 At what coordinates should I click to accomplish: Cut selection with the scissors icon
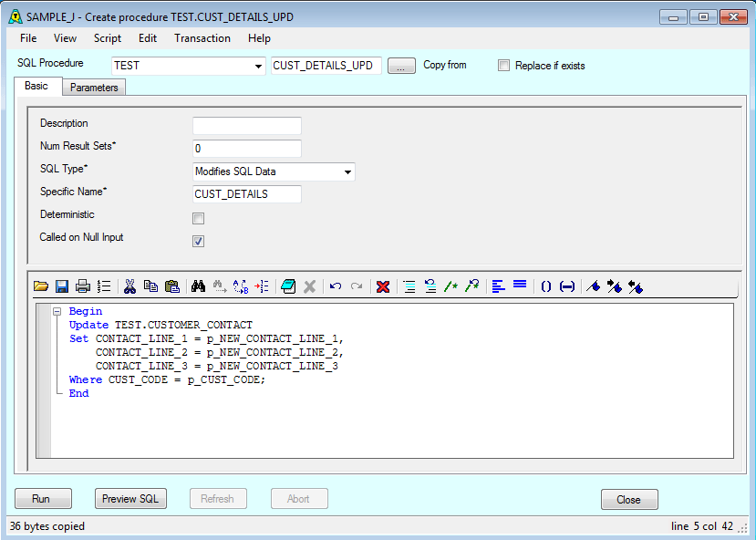point(129,286)
